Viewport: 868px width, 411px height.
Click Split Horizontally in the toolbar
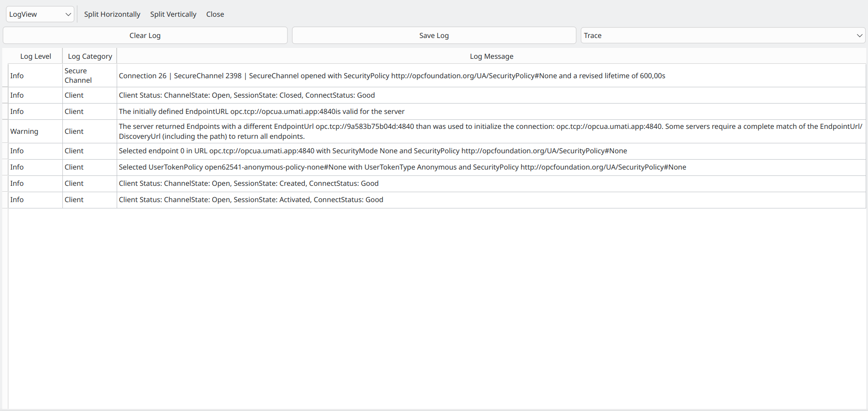[112, 14]
